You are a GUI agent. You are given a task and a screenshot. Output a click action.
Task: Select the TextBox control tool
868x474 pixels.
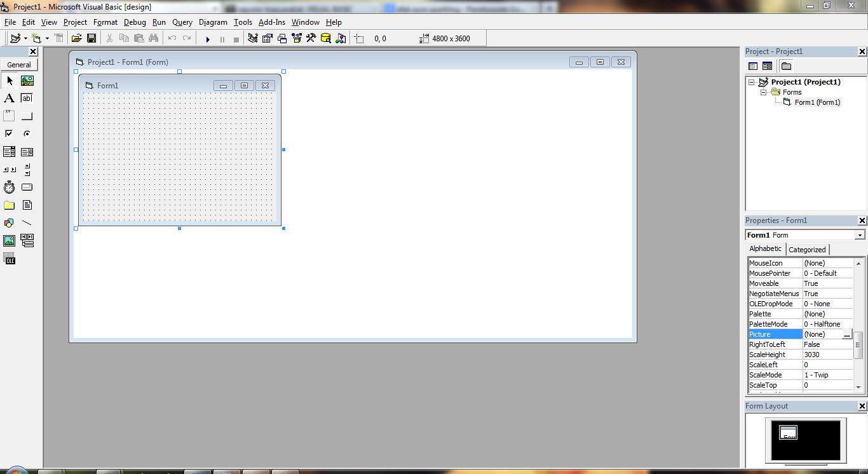27,98
